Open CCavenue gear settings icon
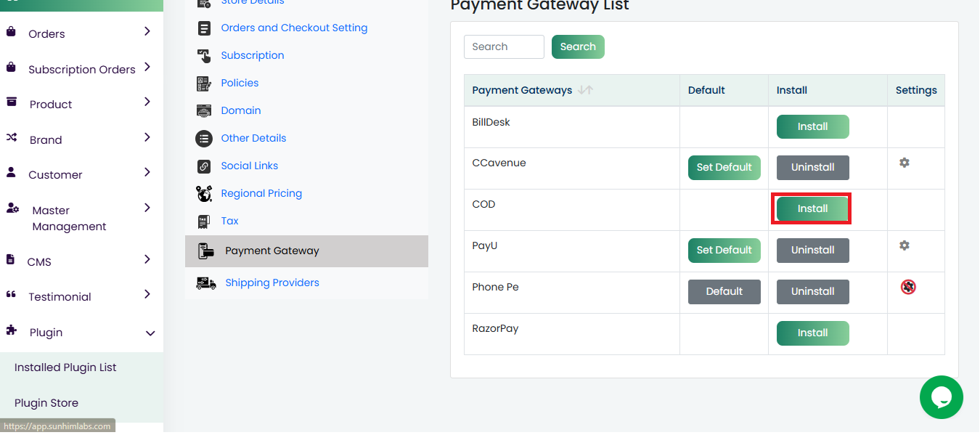Image resolution: width=980 pixels, height=435 pixels. (x=904, y=163)
